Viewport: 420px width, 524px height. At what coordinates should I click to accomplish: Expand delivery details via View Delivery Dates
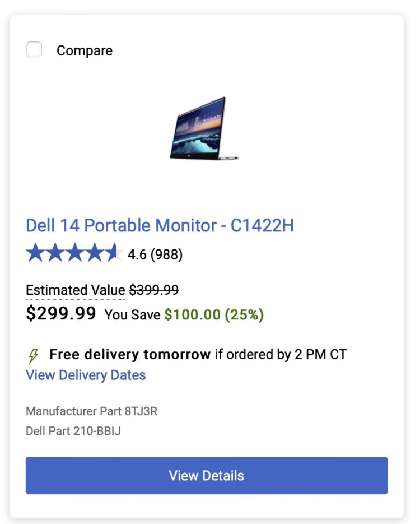(86, 375)
